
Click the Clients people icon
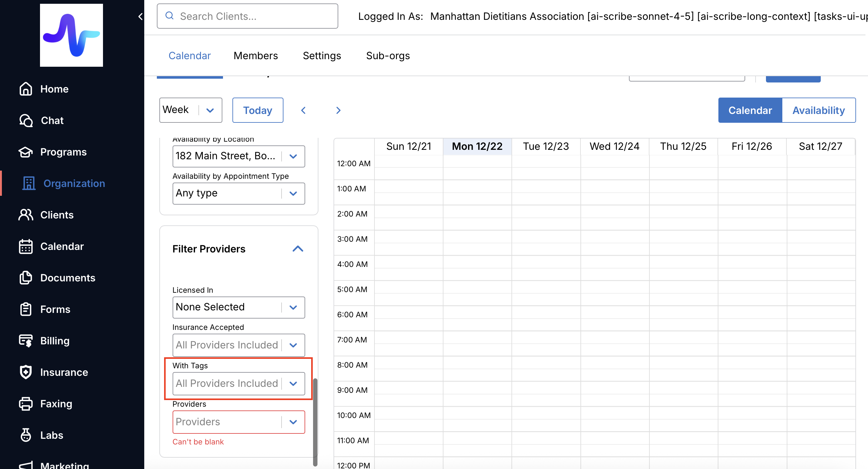pyautogui.click(x=26, y=215)
